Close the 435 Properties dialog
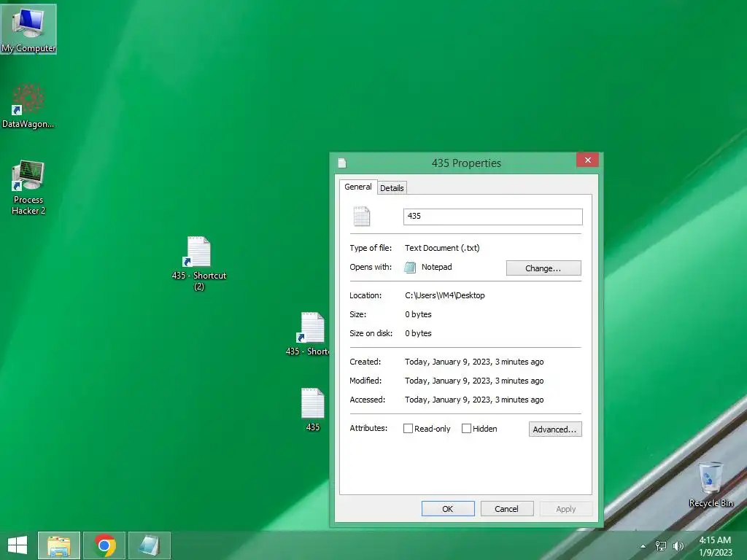 tap(587, 160)
